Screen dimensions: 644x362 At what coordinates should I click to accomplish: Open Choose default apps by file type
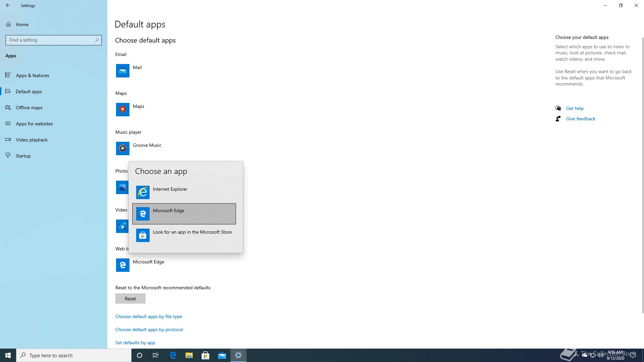tap(149, 316)
